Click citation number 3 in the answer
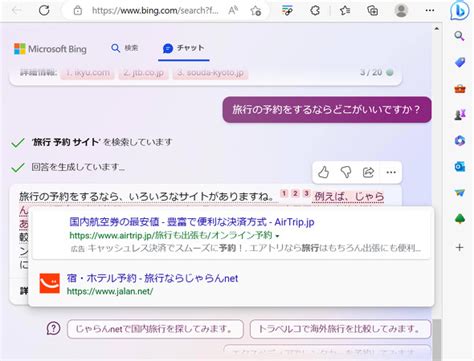Image resolution: width=474 pixels, height=361 pixels. point(306,193)
